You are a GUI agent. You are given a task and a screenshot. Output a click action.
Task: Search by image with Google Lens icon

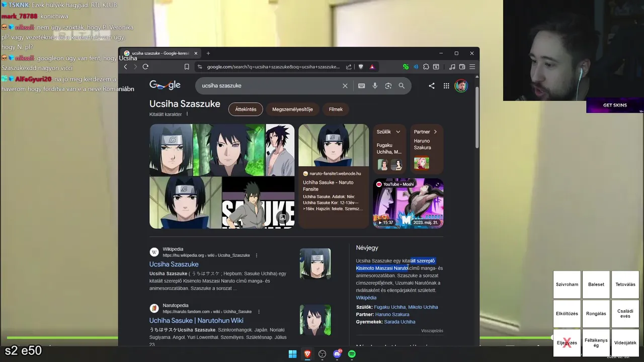(x=388, y=86)
